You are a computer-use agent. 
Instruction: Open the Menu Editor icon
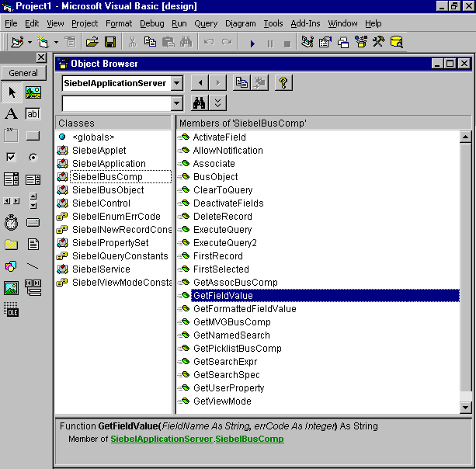71,42
